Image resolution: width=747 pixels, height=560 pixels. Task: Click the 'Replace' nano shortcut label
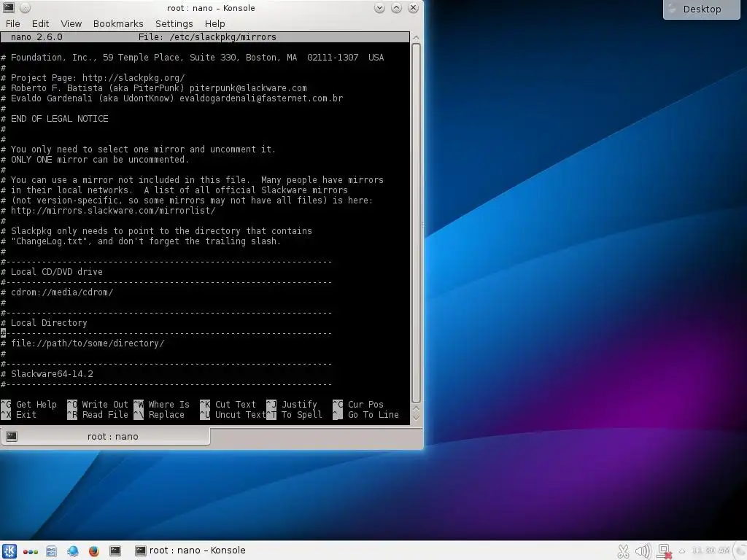(x=166, y=415)
